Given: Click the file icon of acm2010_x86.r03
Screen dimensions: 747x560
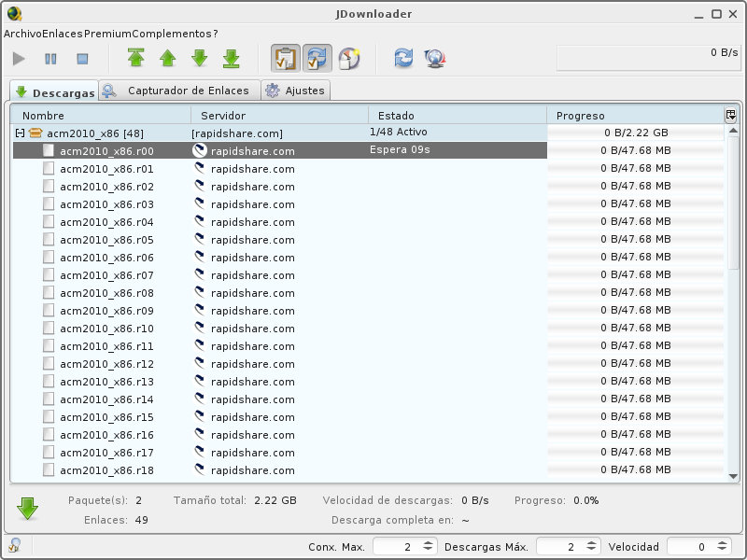Looking at the screenshot, I should tap(49, 203).
